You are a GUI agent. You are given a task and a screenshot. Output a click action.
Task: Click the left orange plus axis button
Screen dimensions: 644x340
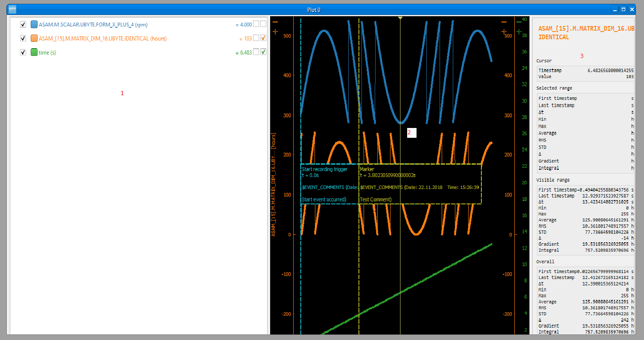click(275, 32)
